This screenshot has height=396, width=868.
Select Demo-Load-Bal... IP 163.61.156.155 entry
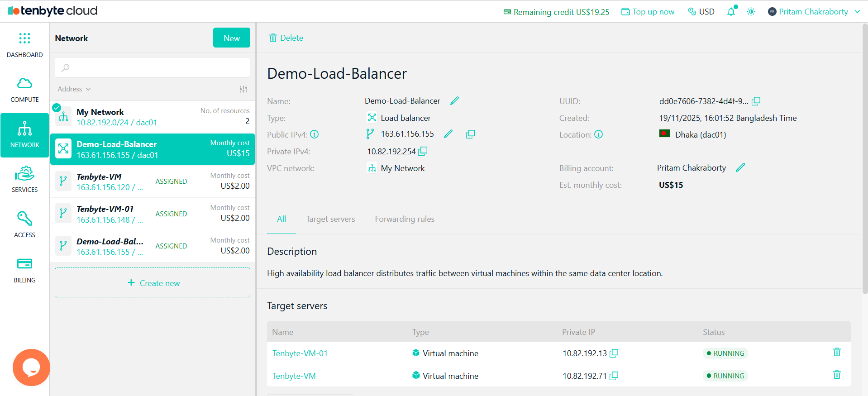(x=153, y=246)
